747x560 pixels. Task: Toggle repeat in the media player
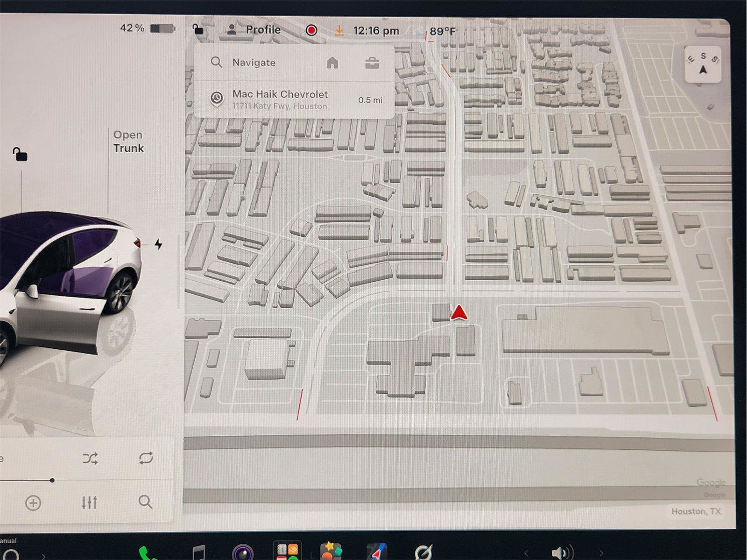pyautogui.click(x=146, y=458)
